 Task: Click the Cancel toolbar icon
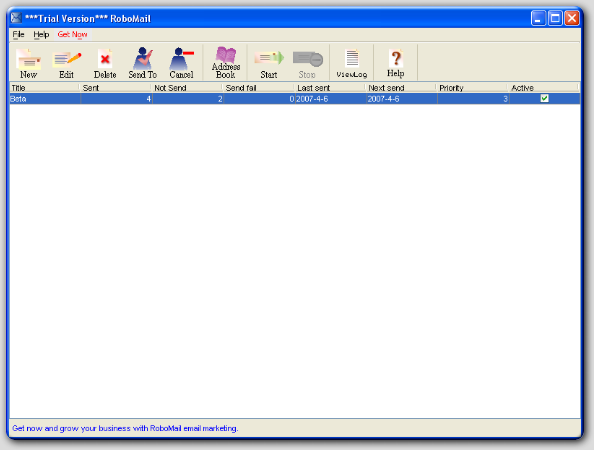coord(181,63)
